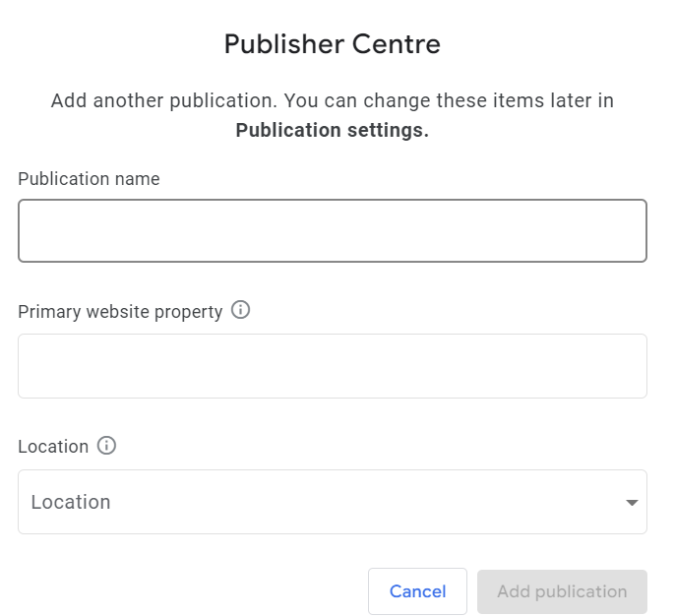Click the "Add another publication" description line

pyautogui.click(x=332, y=101)
